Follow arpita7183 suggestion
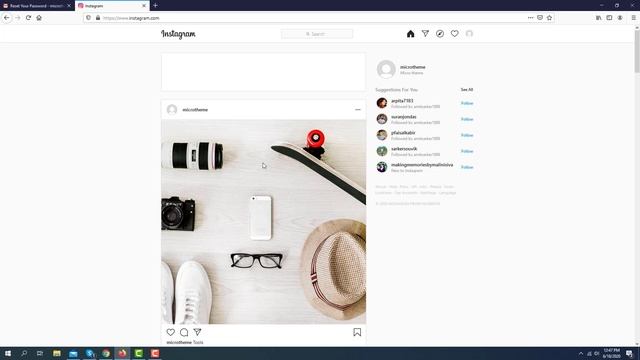 click(x=467, y=103)
